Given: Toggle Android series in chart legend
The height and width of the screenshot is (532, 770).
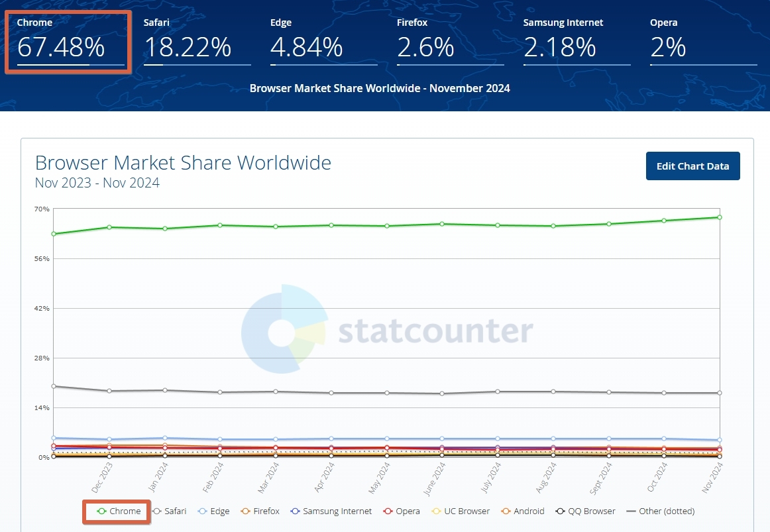Looking at the screenshot, I should [x=522, y=511].
